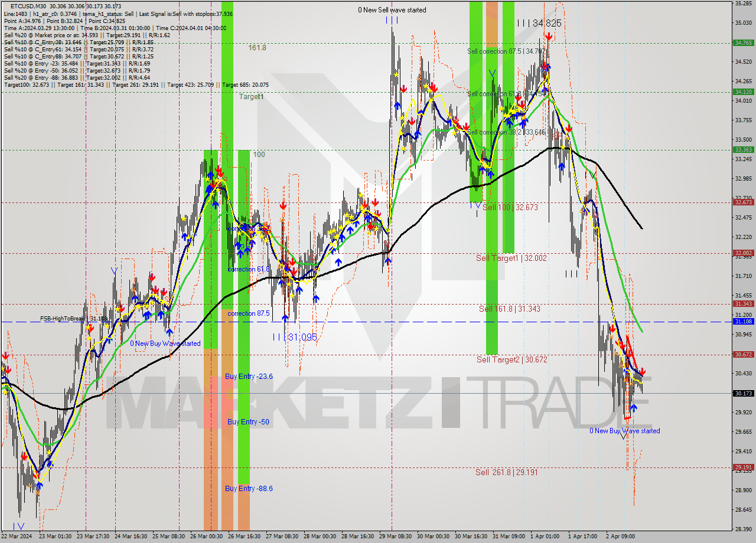Select 'Sell 261.8 | 29.191' label

tap(507, 472)
